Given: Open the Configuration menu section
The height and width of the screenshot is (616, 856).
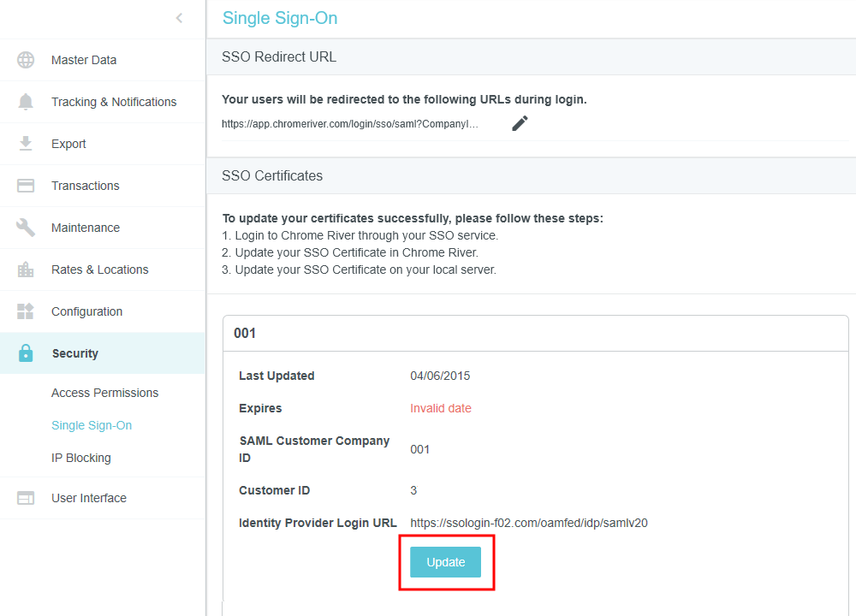Looking at the screenshot, I should point(86,311).
